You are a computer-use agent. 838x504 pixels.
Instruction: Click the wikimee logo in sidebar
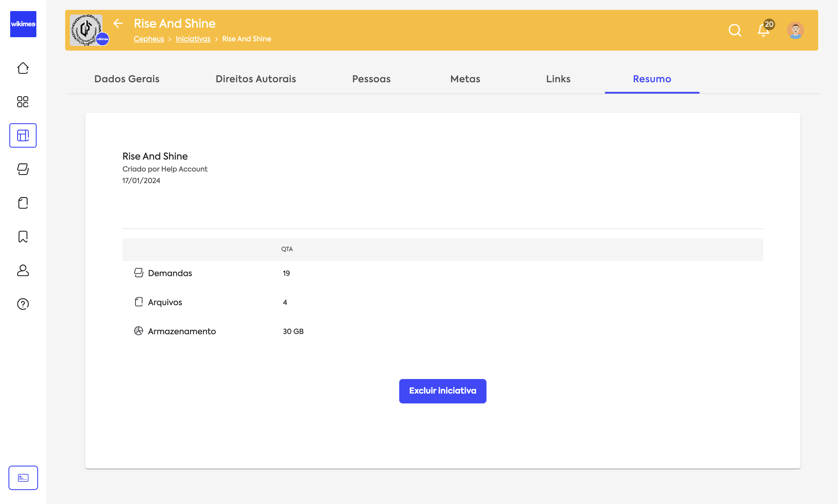tap(23, 24)
